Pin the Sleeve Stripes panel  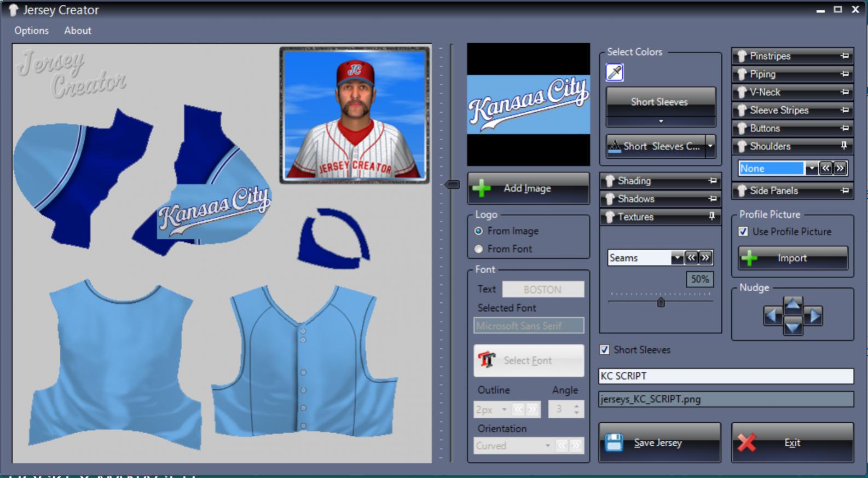coord(844,110)
